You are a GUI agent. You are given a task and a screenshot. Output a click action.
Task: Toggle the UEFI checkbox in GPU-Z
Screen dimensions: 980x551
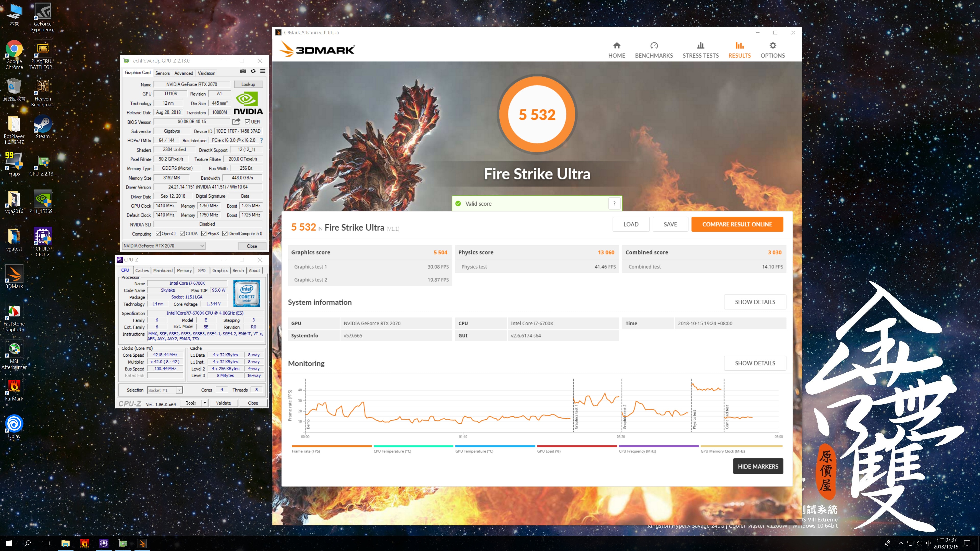(x=247, y=122)
